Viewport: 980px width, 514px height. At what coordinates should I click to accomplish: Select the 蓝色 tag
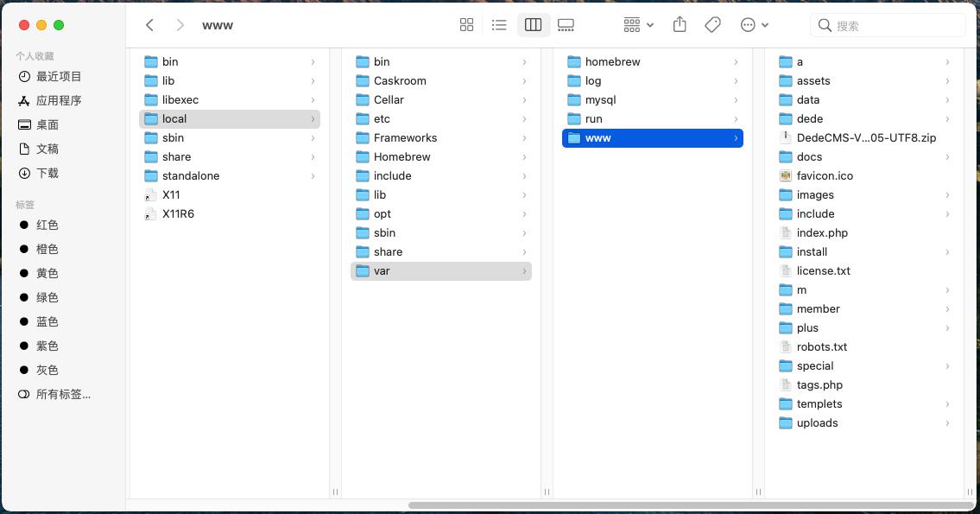point(39,321)
